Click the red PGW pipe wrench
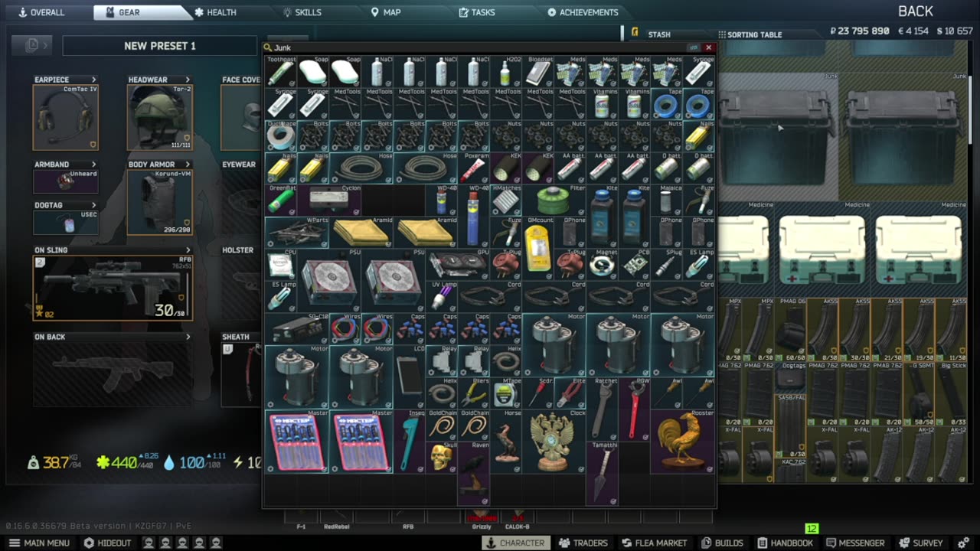Image resolution: width=980 pixels, height=551 pixels. (635, 409)
